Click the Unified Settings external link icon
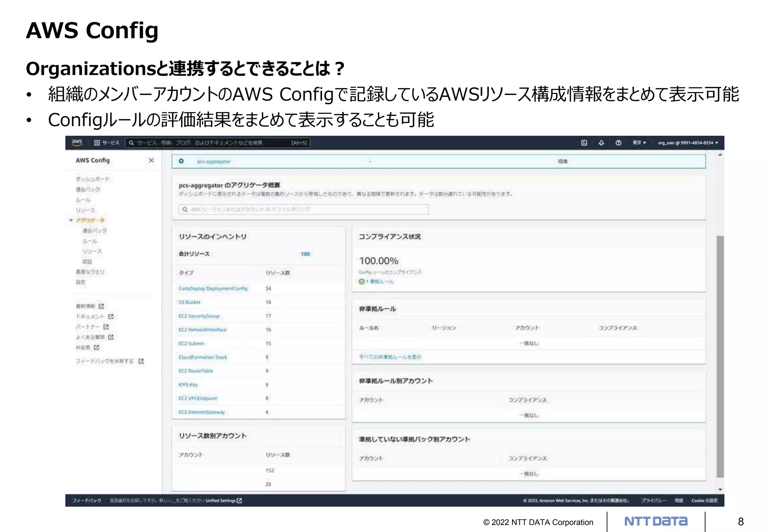 tap(240, 500)
